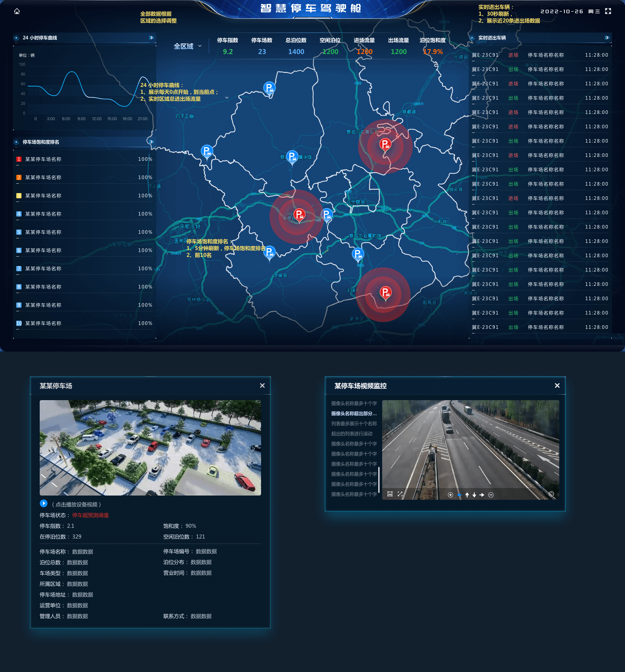This screenshot has width=625, height=672.
Task: Click the aperture icon on video
Action: 551,494
